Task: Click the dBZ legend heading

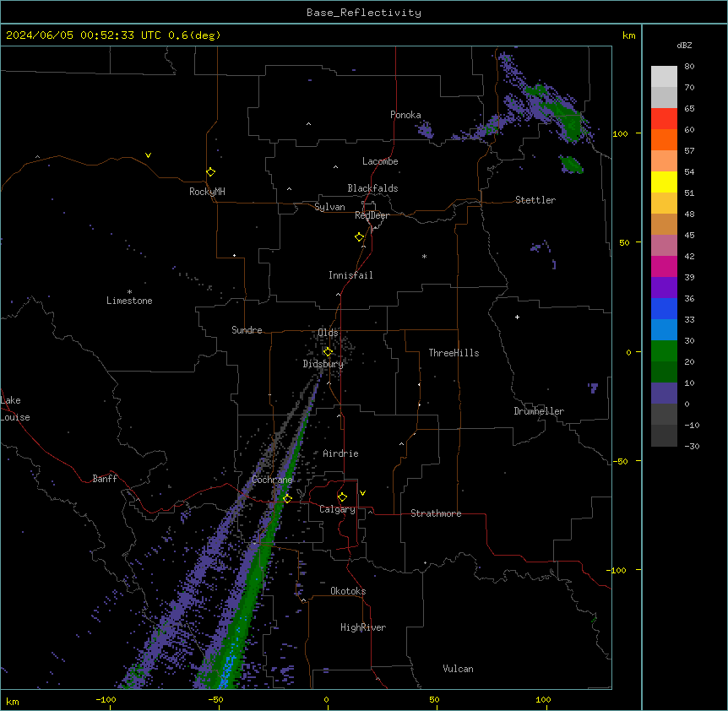Action: pyautogui.click(x=684, y=46)
